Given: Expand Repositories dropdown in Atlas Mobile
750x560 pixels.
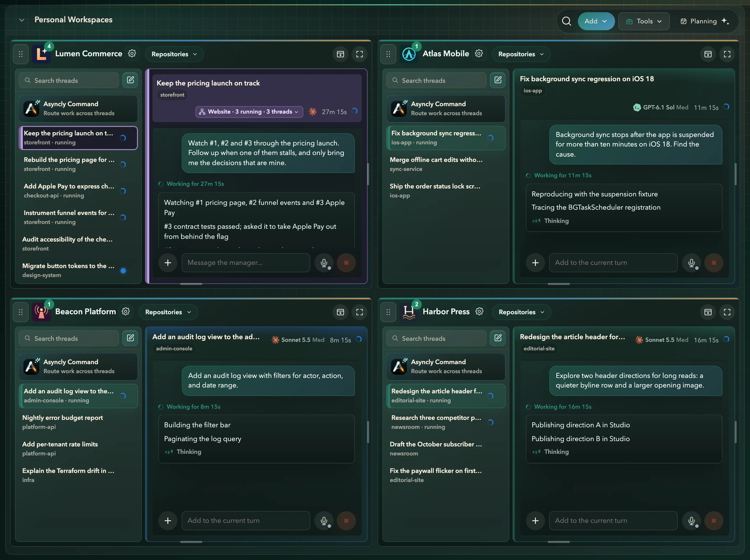Looking at the screenshot, I should (521, 54).
